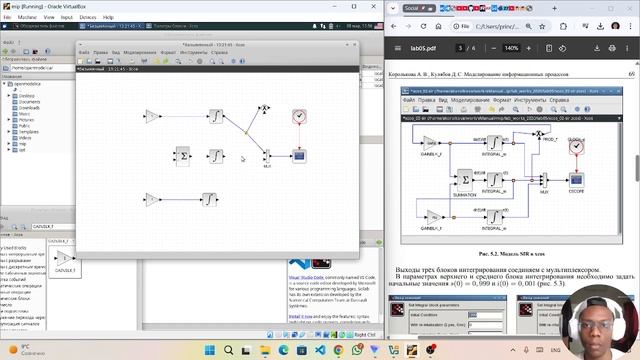
Task: Expand the mip folder in file browser
Action: coord(9,144)
